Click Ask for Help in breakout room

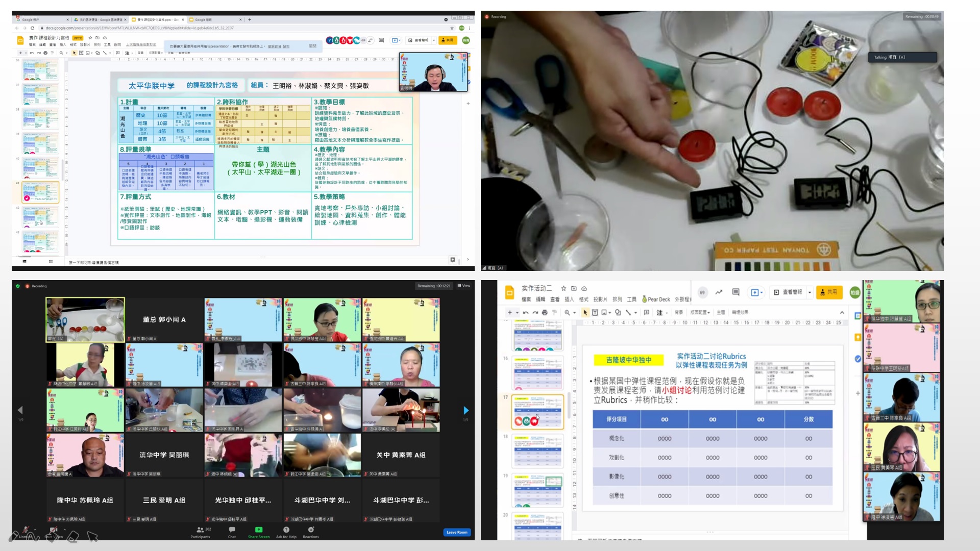coord(286,532)
